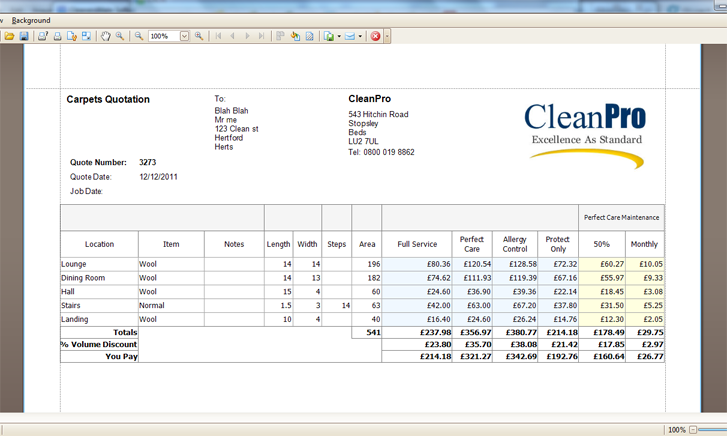Expand the e-mail format dropdown arrow
Image resolution: width=727 pixels, height=436 pixels.
[x=360, y=36]
